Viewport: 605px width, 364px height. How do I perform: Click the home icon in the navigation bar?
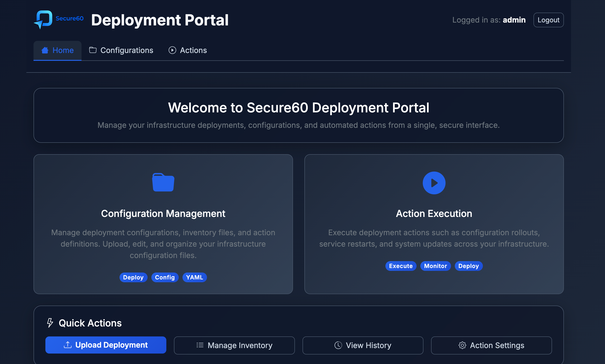point(45,50)
